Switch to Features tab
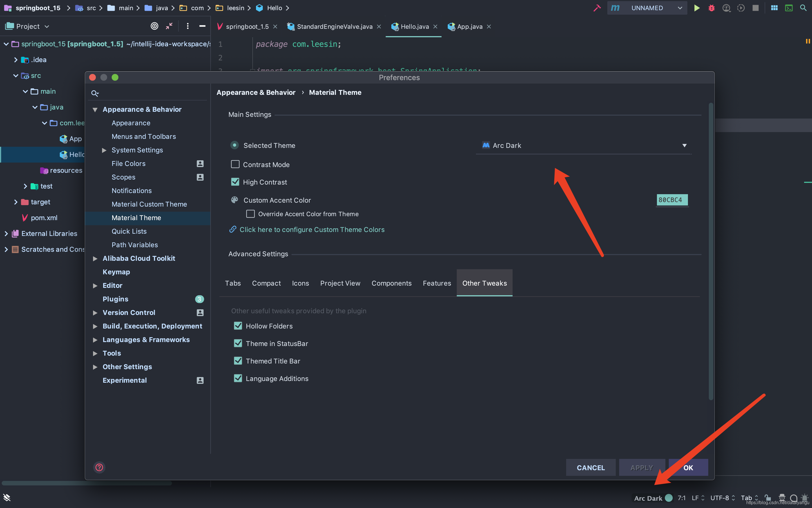The image size is (812, 508). 437,283
